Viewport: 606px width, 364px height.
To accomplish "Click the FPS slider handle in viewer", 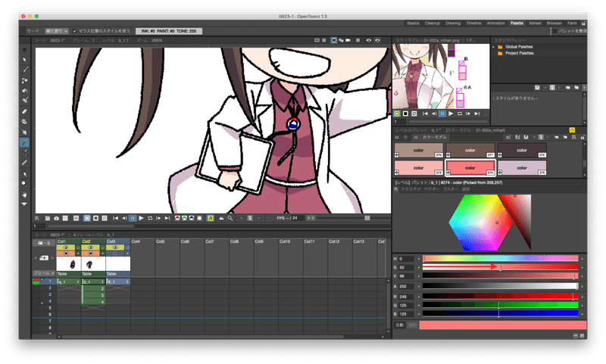I will click(367, 219).
